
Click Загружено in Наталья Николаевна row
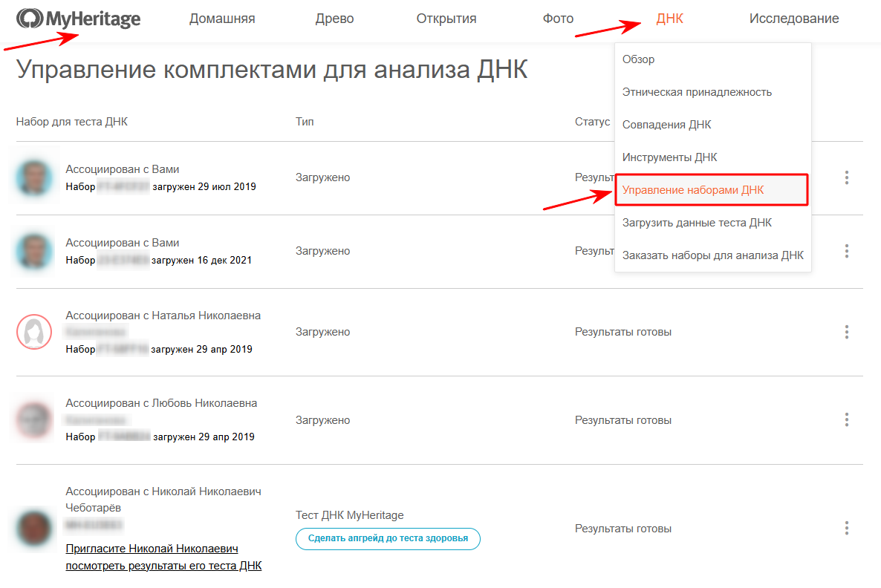[322, 332]
